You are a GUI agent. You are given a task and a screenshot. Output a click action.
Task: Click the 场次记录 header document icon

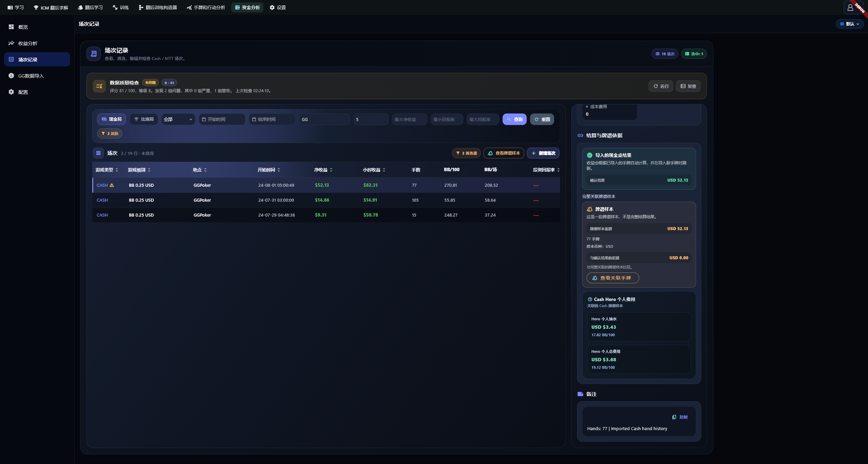94,54
